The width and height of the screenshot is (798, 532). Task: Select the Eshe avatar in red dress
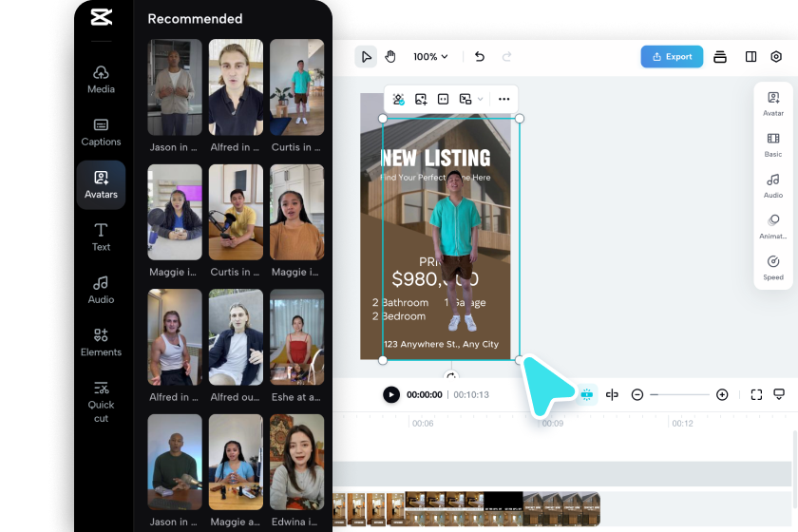[x=296, y=337]
